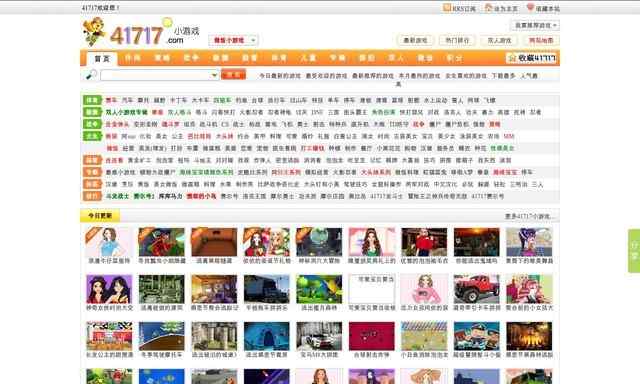Click star icon on 收藏41717 button

coord(512,58)
